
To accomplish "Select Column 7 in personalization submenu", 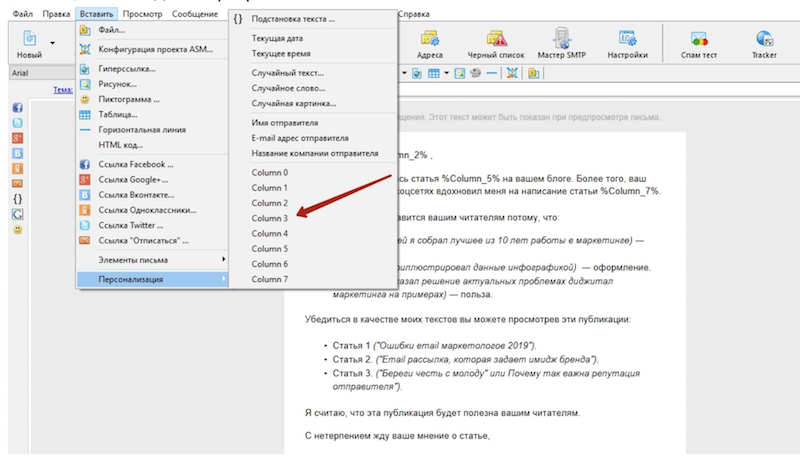I will [313, 279].
